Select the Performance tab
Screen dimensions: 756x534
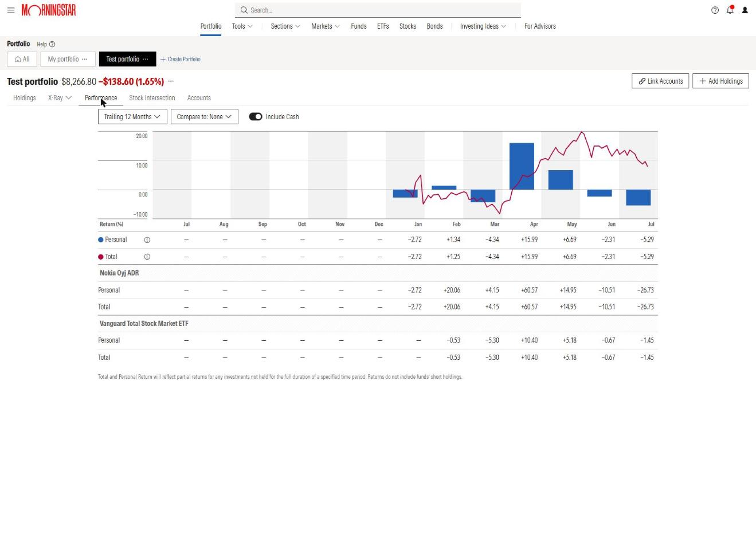pos(101,98)
